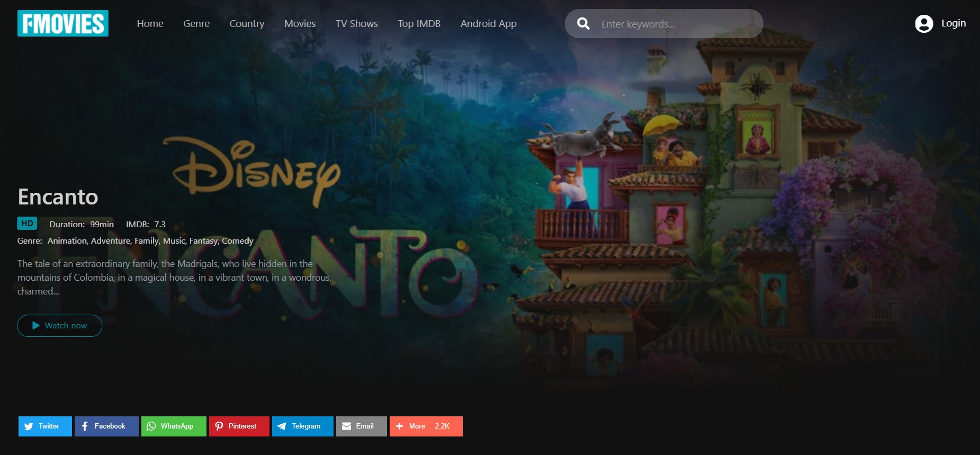Select the Adventure genre link
This screenshot has height=455, width=980.
[111, 241]
